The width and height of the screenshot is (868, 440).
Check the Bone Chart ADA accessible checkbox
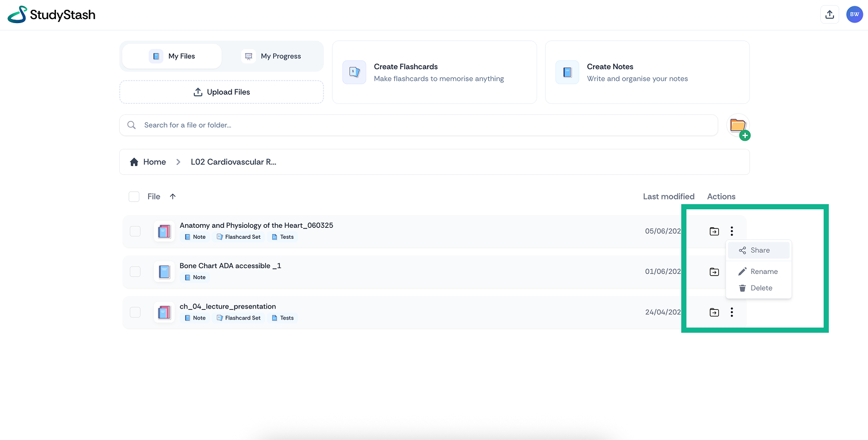tap(135, 272)
